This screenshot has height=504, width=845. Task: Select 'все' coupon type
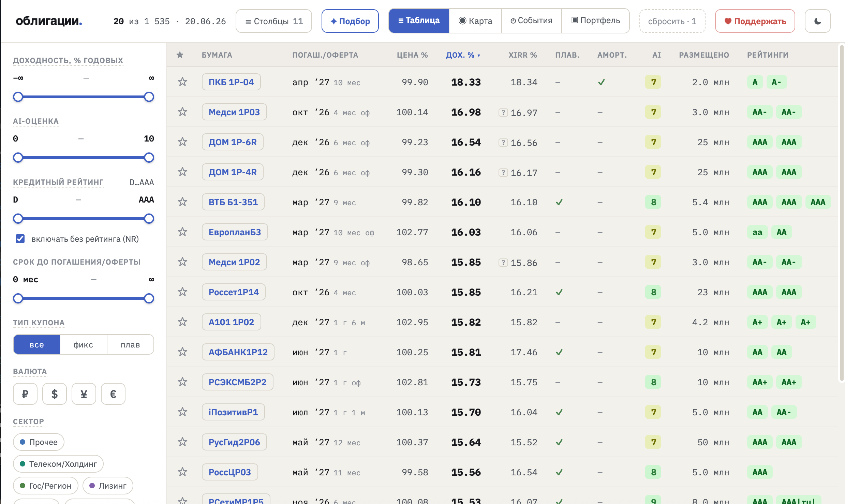pyautogui.click(x=37, y=344)
